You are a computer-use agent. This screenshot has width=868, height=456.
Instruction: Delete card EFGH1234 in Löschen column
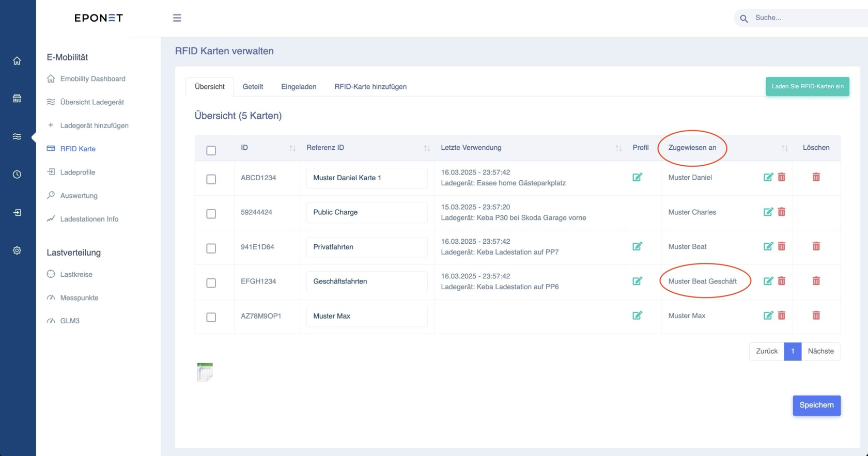click(816, 281)
